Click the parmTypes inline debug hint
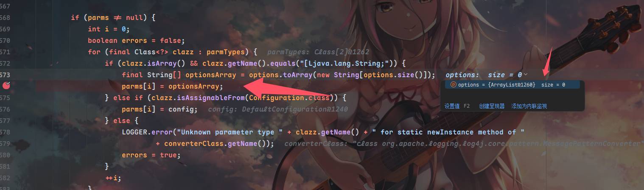This screenshot has height=190, width=644. tap(318, 52)
